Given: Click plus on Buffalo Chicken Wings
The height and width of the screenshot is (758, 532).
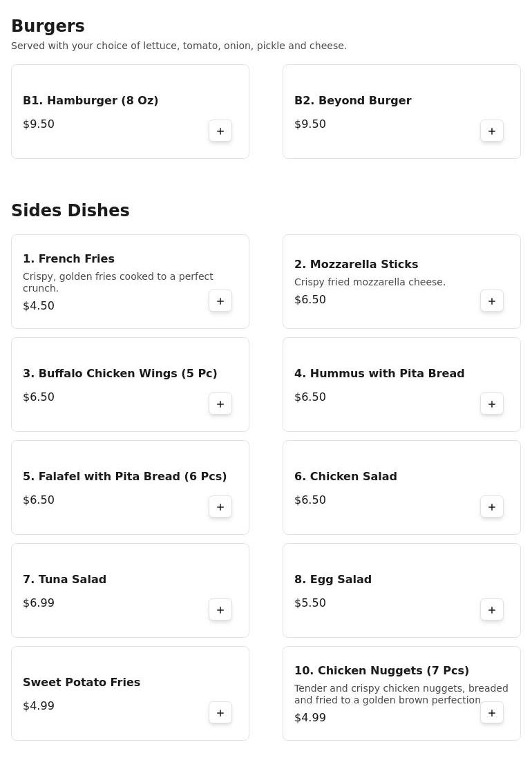Looking at the screenshot, I should click(220, 404).
